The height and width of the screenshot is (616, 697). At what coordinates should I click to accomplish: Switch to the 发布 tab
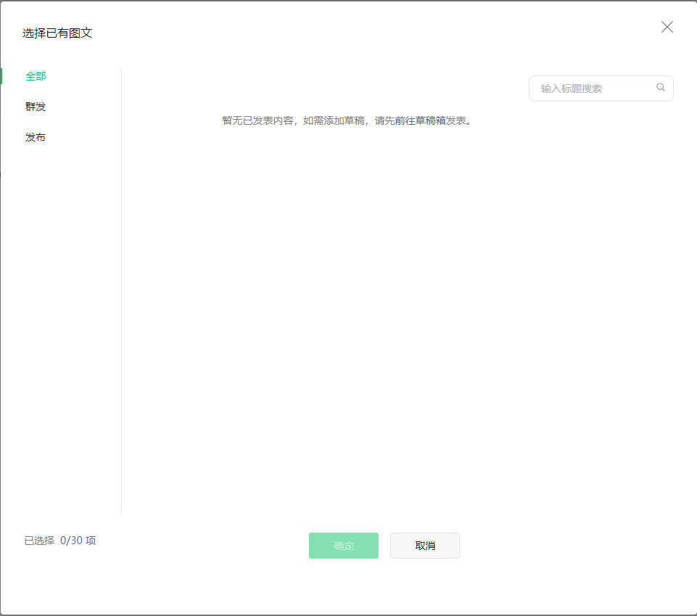(x=36, y=137)
